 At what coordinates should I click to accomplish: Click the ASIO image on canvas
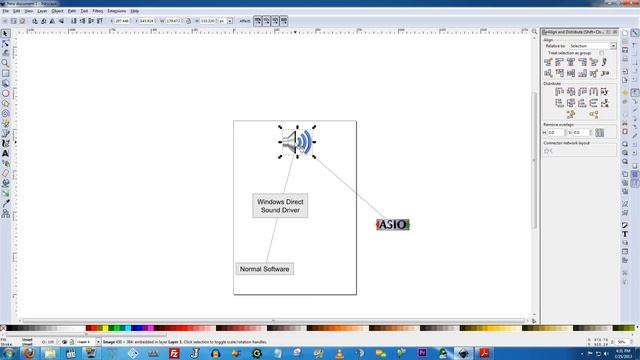click(x=393, y=224)
